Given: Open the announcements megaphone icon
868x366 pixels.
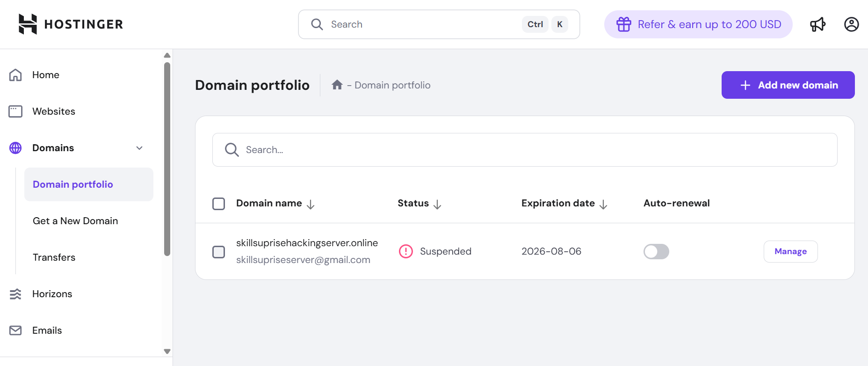Looking at the screenshot, I should click(x=817, y=24).
